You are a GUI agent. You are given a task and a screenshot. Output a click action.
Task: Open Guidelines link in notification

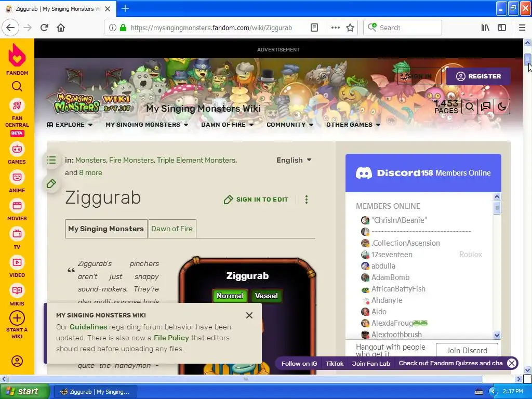click(x=88, y=327)
